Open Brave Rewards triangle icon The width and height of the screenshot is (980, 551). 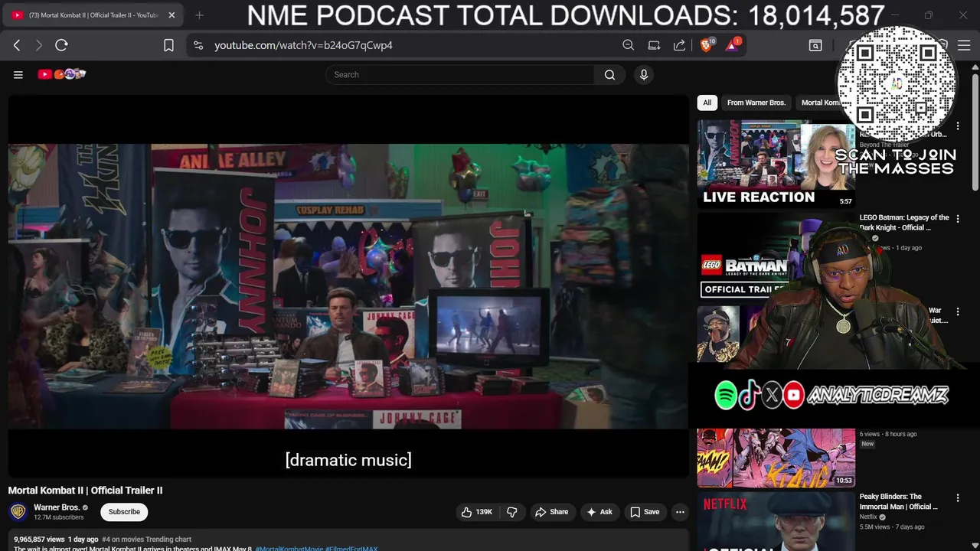733,45
